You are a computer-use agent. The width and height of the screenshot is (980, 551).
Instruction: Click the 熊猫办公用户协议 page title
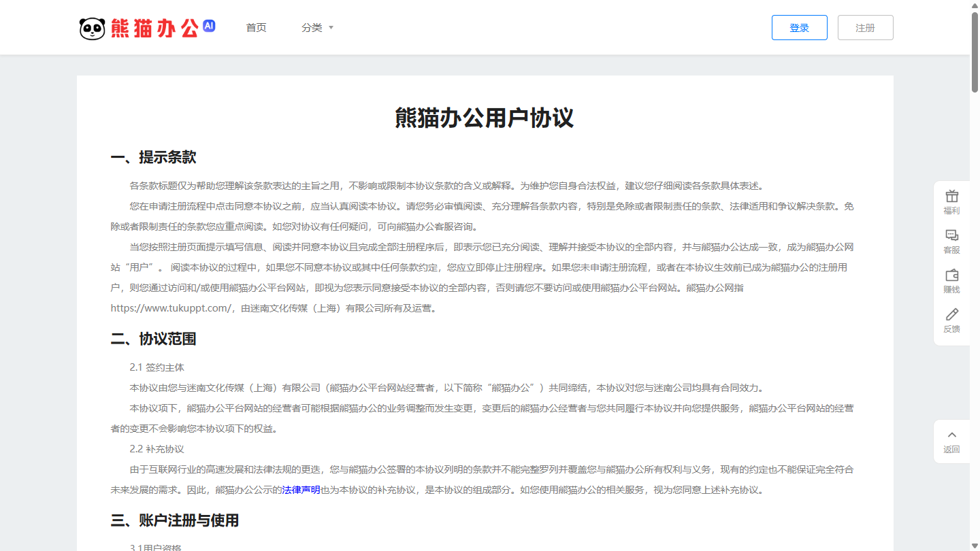coord(485,118)
